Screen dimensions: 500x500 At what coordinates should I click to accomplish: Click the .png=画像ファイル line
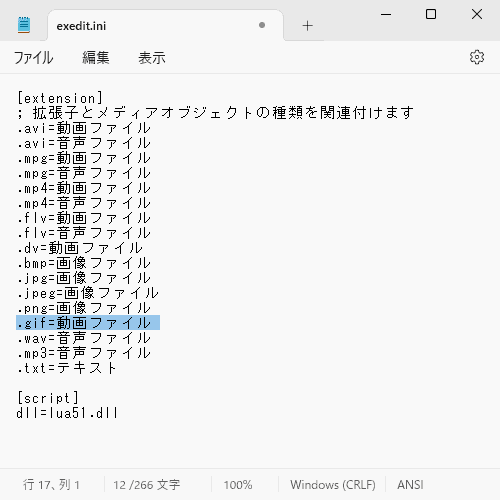tap(84, 308)
